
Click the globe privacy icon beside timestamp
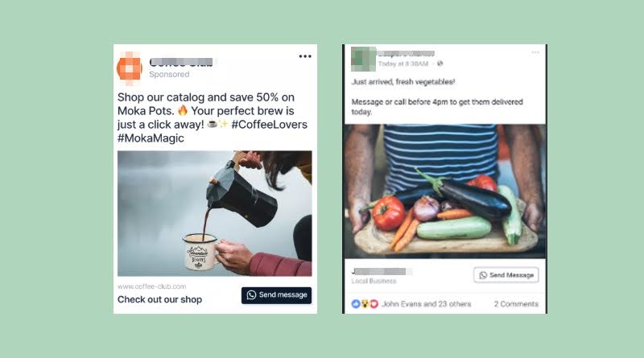click(x=440, y=64)
